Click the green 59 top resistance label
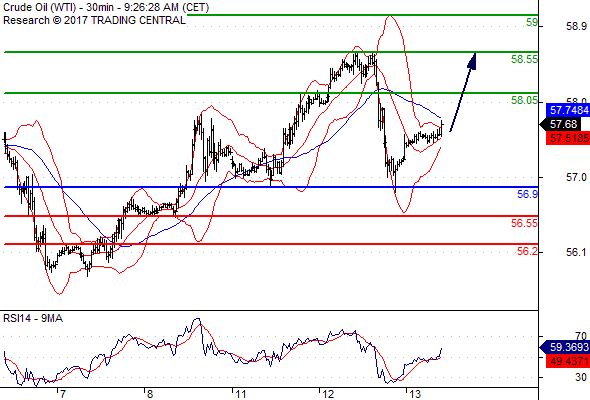 pos(532,23)
